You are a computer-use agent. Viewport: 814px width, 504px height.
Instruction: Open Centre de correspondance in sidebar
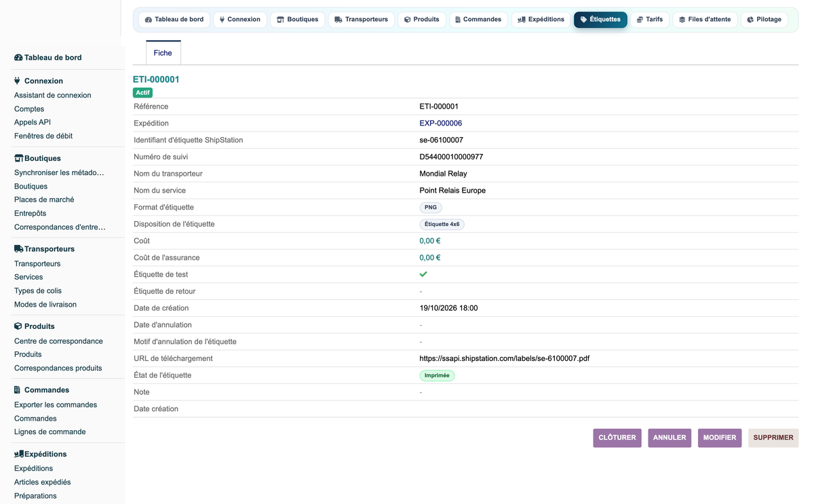point(58,341)
